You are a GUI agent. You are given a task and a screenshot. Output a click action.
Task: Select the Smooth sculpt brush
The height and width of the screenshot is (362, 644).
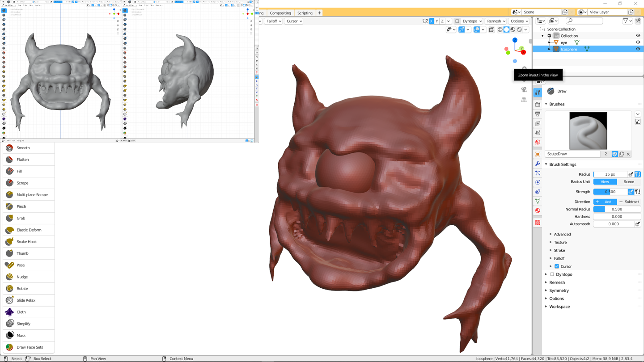pos(23,148)
